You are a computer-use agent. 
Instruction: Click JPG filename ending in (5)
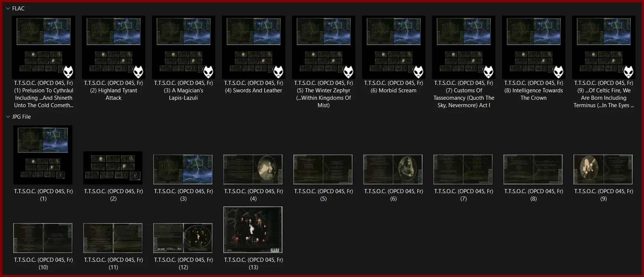pos(323,195)
